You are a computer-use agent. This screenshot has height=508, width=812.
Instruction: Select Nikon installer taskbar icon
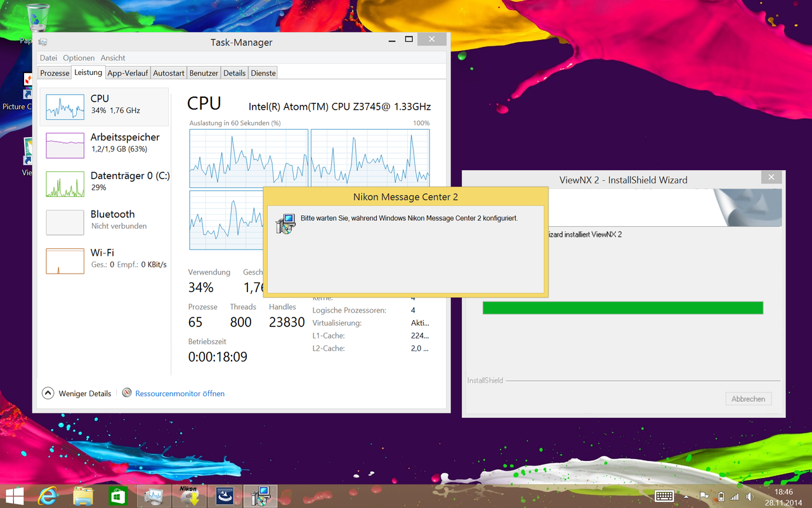pyautogui.click(x=188, y=496)
